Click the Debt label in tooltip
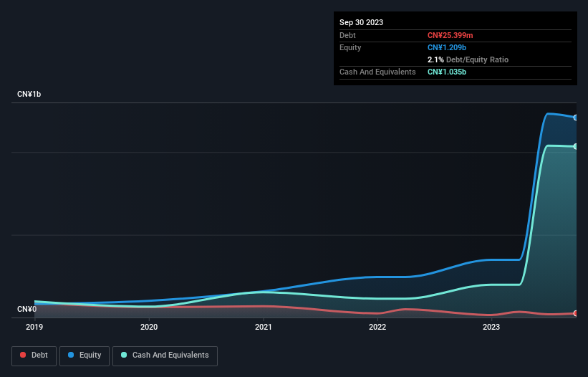This screenshot has width=588, height=377. (347, 35)
